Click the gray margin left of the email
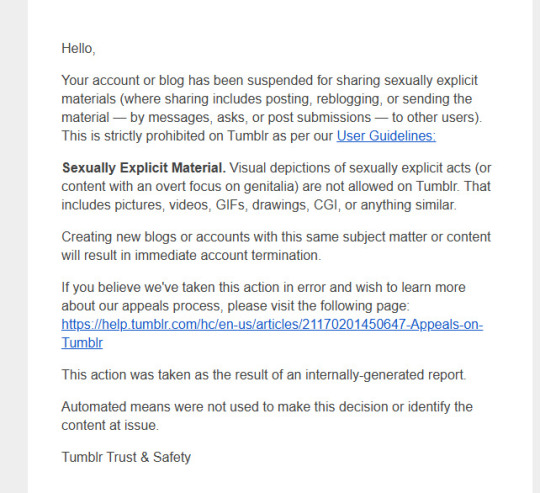The width and height of the screenshot is (540, 493). point(14,246)
